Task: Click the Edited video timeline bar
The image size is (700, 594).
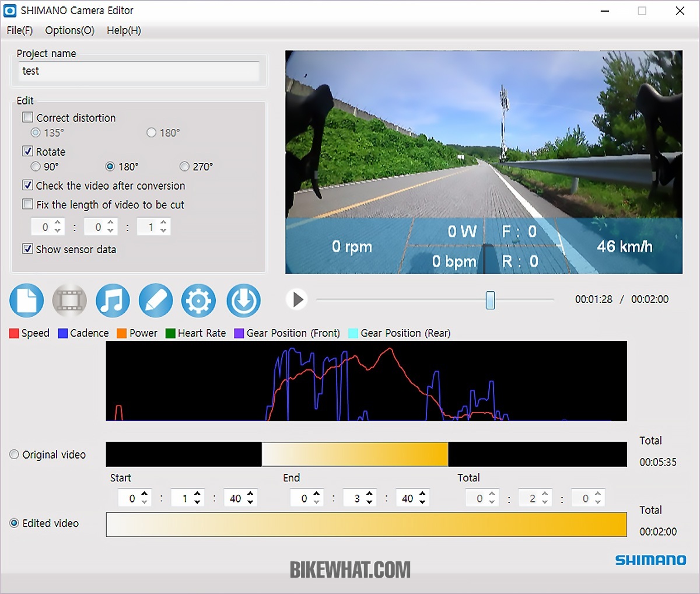Action: point(366,525)
